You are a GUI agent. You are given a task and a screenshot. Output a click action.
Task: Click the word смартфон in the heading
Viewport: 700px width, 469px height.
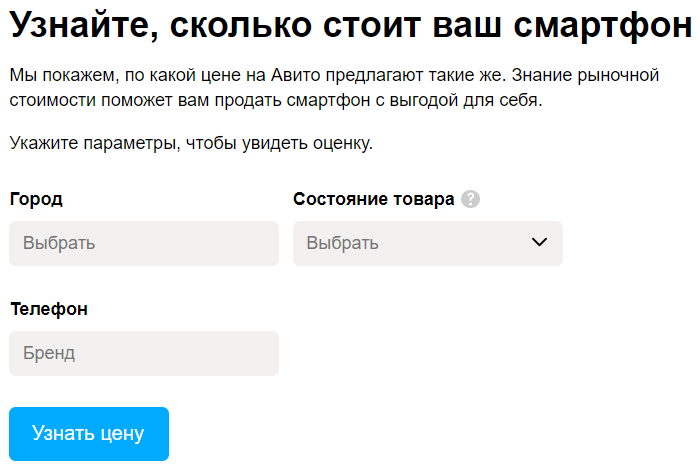pos(603,26)
